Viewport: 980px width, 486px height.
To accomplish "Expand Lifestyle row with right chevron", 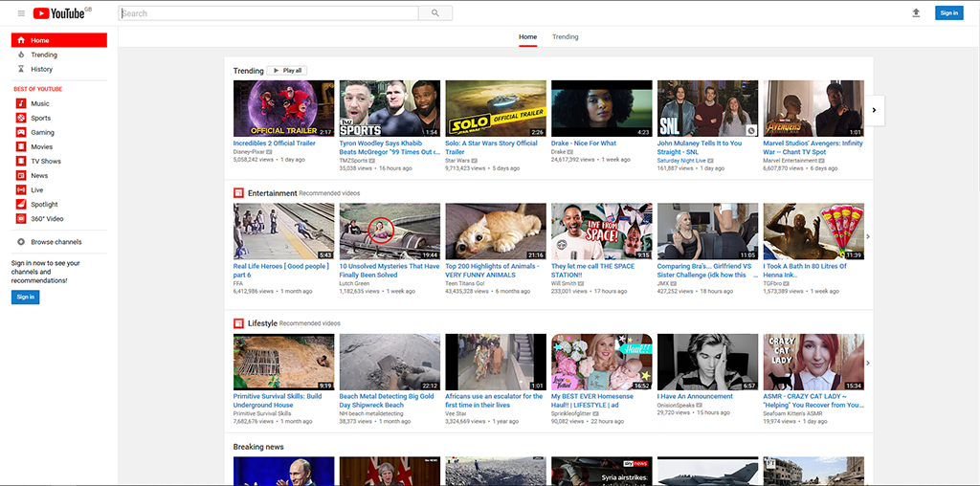I will pos(867,363).
